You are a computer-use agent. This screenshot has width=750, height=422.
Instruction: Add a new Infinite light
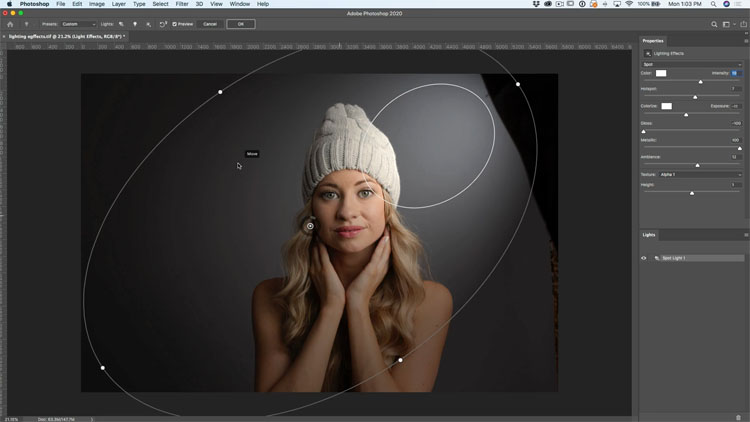(x=148, y=24)
